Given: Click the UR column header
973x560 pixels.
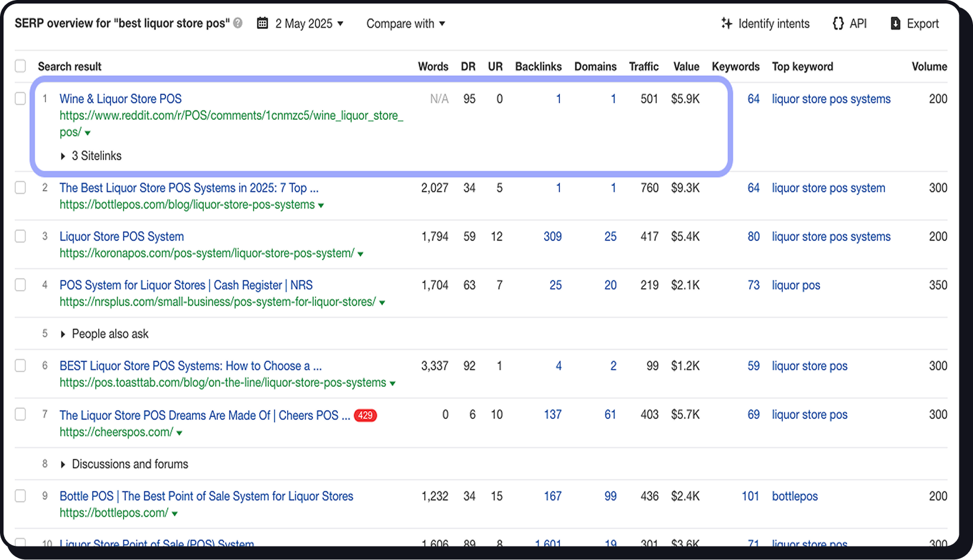Looking at the screenshot, I should coord(495,66).
